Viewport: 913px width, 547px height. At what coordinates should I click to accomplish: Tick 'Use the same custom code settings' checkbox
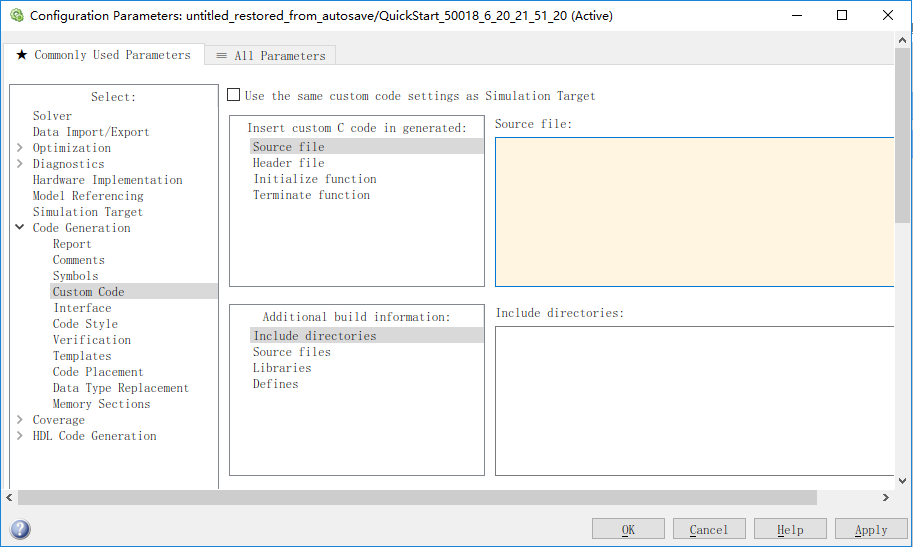(233, 95)
